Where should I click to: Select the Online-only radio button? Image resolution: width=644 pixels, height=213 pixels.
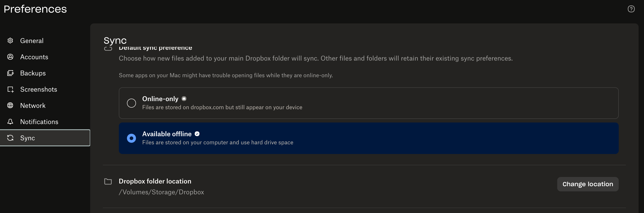131,103
